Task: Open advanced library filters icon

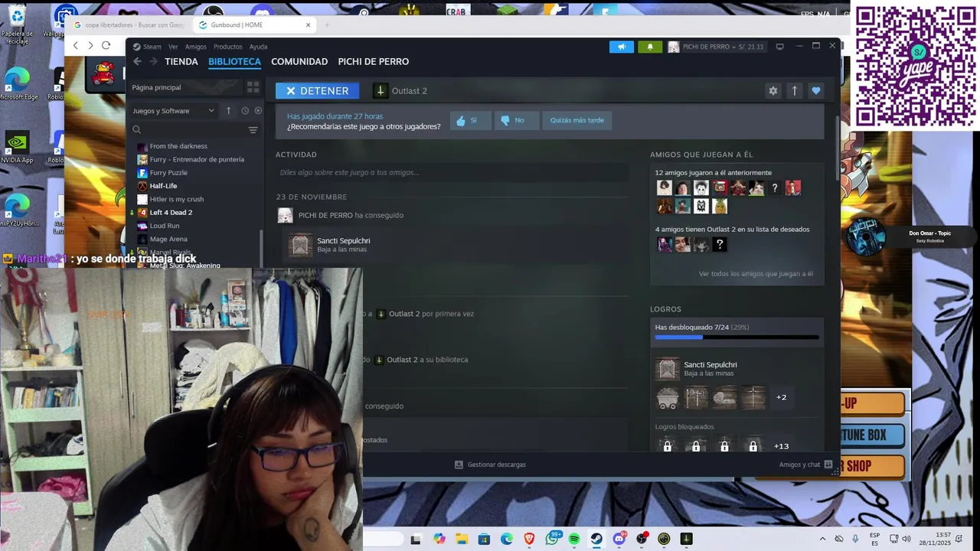Action: pyautogui.click(x=253, y=130)
